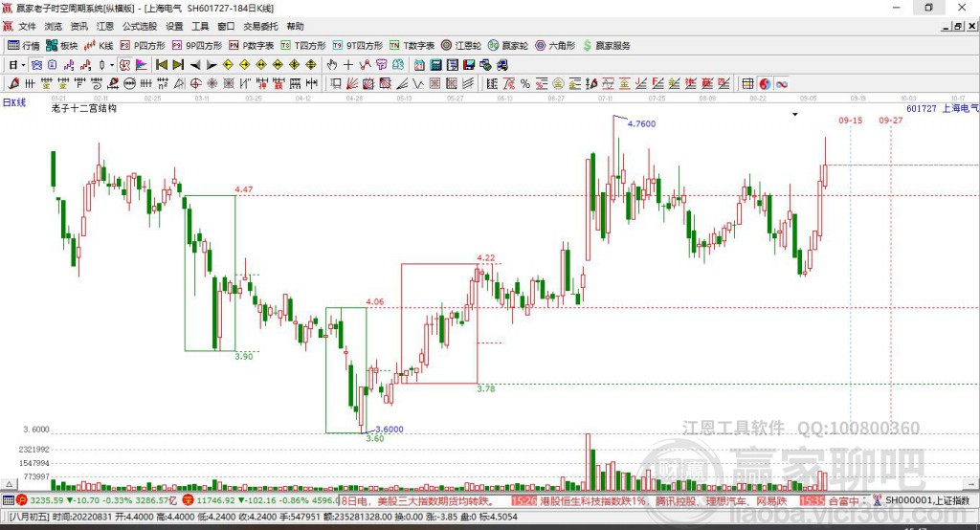Click the news ticker headline about 美股
The width and height of the screenshot is (980, 530).
coord(417,501)
